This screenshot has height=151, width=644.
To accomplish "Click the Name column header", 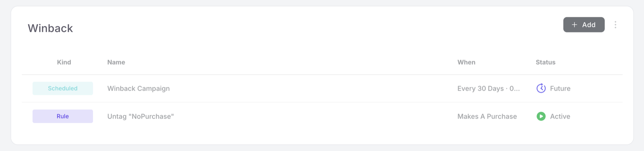I will tap(116, 62).
